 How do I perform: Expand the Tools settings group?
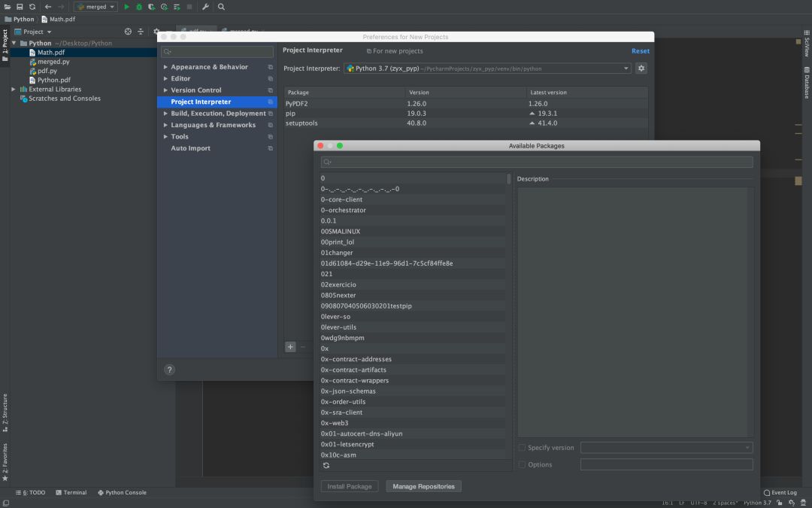click(x=165, y=136)
